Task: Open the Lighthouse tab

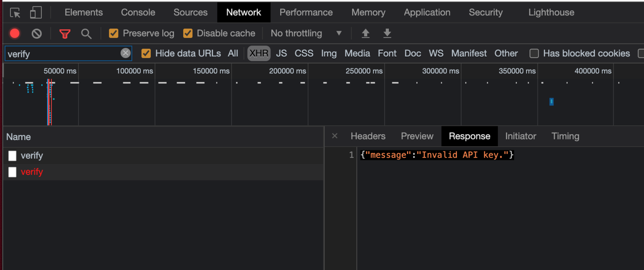Action: click(x=551, y=12)
